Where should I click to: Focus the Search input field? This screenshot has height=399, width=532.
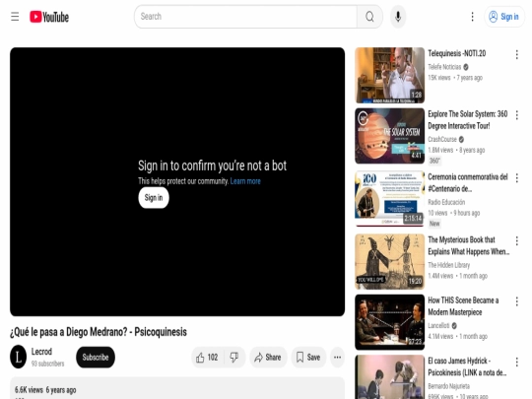245,17
